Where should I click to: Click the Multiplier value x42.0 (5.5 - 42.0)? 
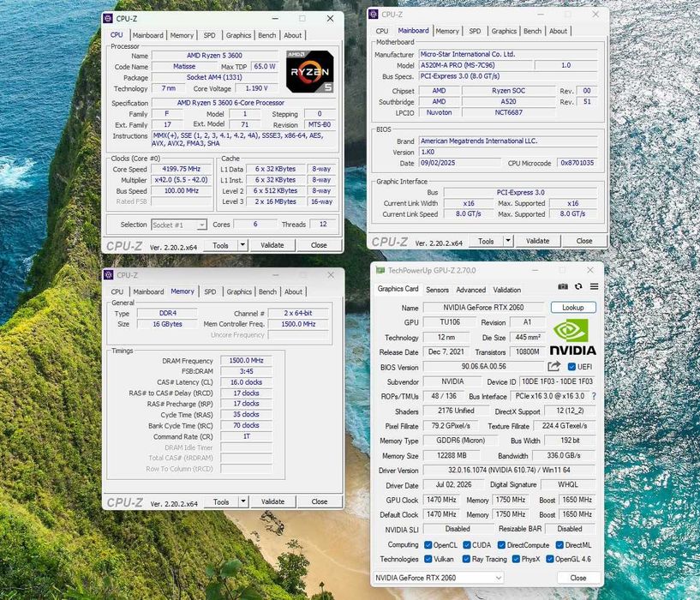pos(182,180)
